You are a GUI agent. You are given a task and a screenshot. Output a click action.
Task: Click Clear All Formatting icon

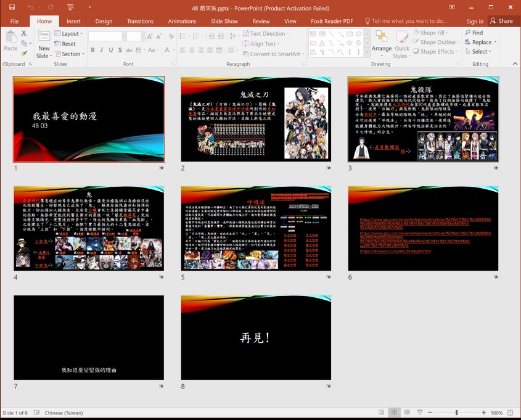click(x=171, y=36)
